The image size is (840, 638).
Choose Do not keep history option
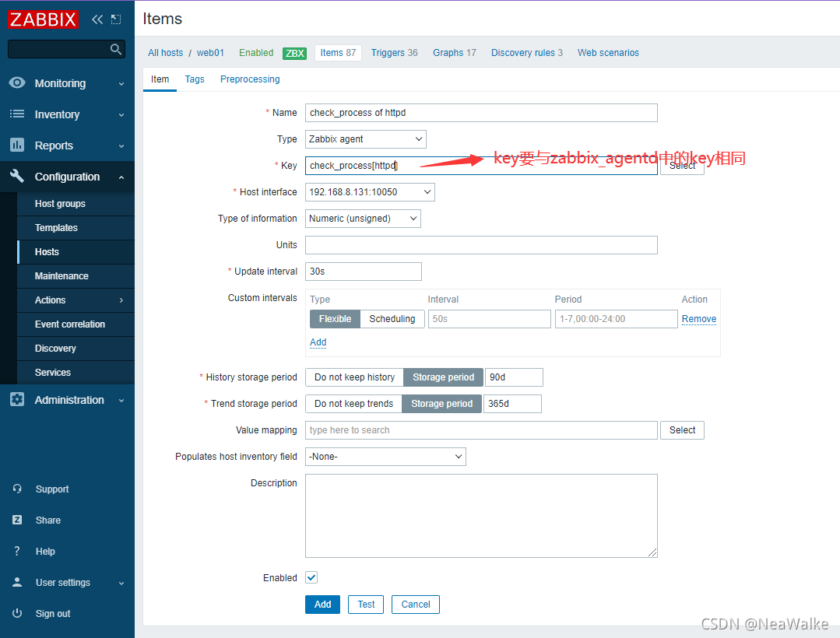tap(355, 377)
